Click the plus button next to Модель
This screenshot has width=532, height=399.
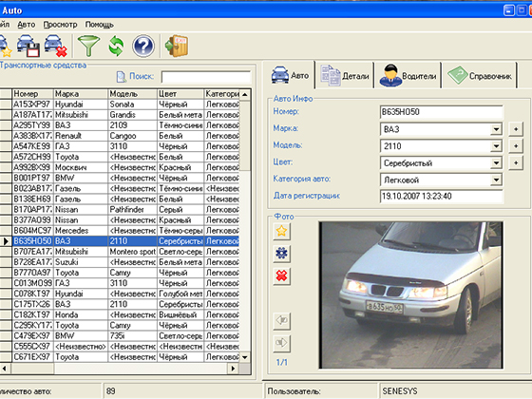[x=516, y=146]
